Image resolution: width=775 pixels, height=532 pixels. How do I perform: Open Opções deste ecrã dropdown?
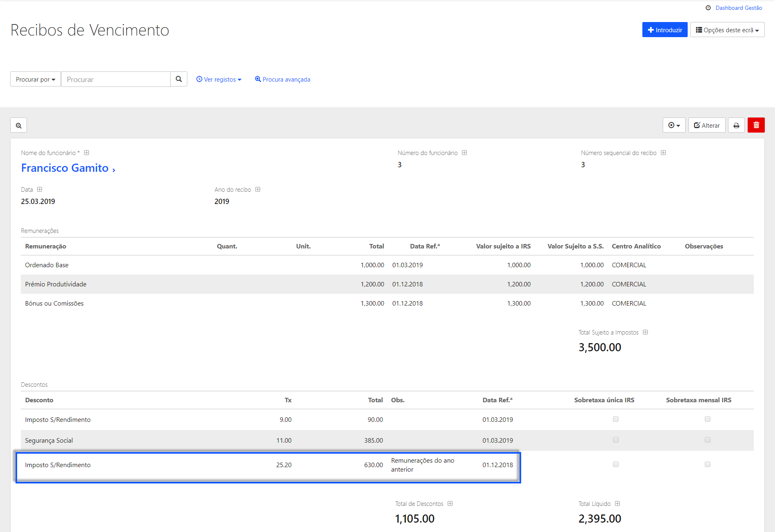727,30
